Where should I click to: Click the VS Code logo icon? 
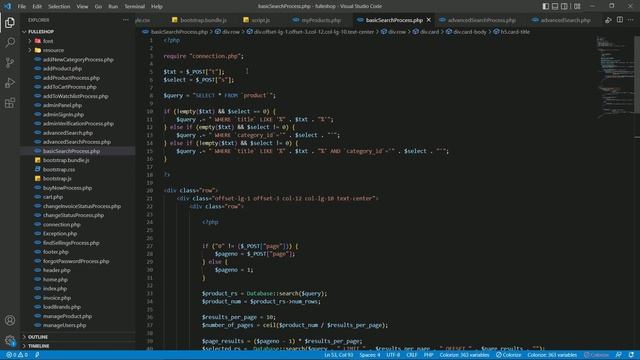(7, 6)
